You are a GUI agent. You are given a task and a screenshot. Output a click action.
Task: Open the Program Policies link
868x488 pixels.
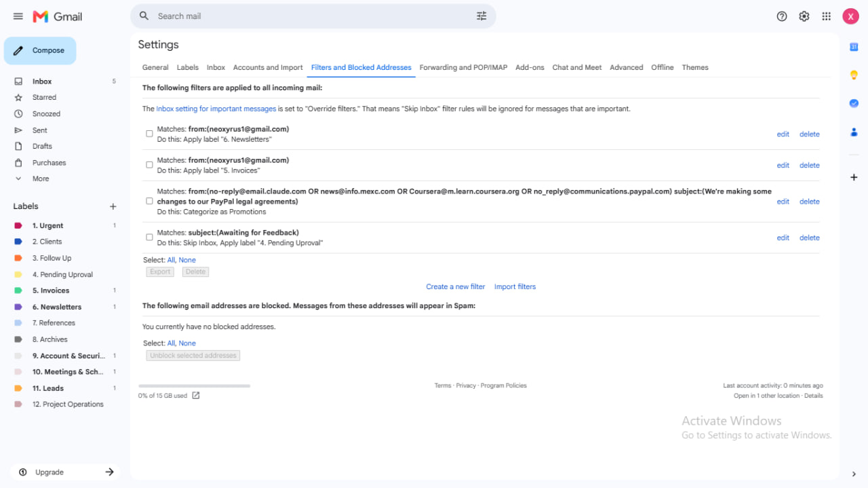(504, 386)
